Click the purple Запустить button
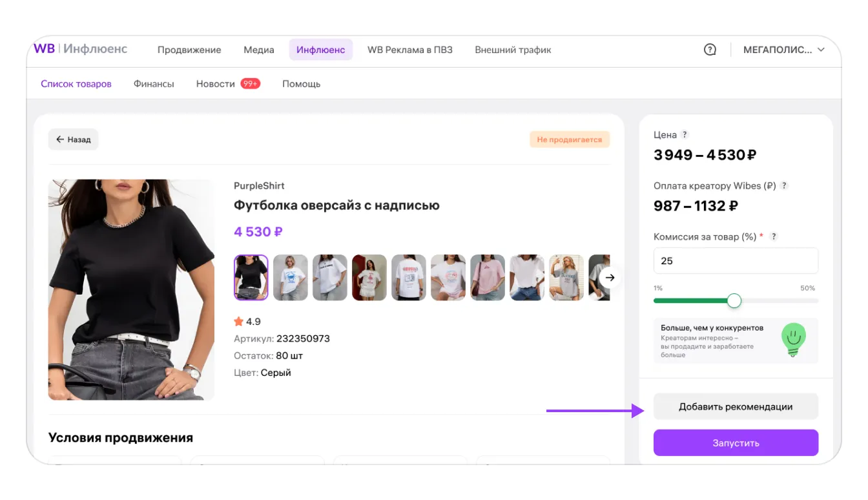 (x=736, y=443)
